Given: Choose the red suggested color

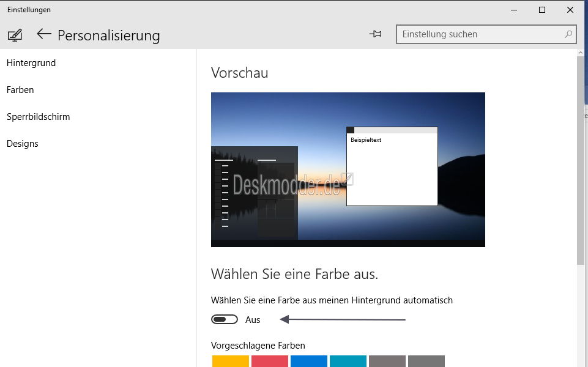Looking at the screenshot, I should click(270, 361).
